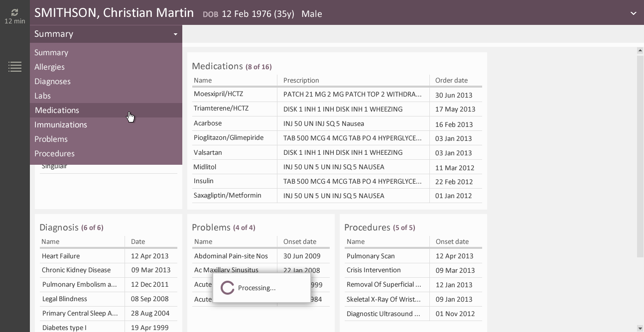This screenshot has width=644, height=332.
Task: Click the vertical scrollbar thumb
Action: (640, 156)
